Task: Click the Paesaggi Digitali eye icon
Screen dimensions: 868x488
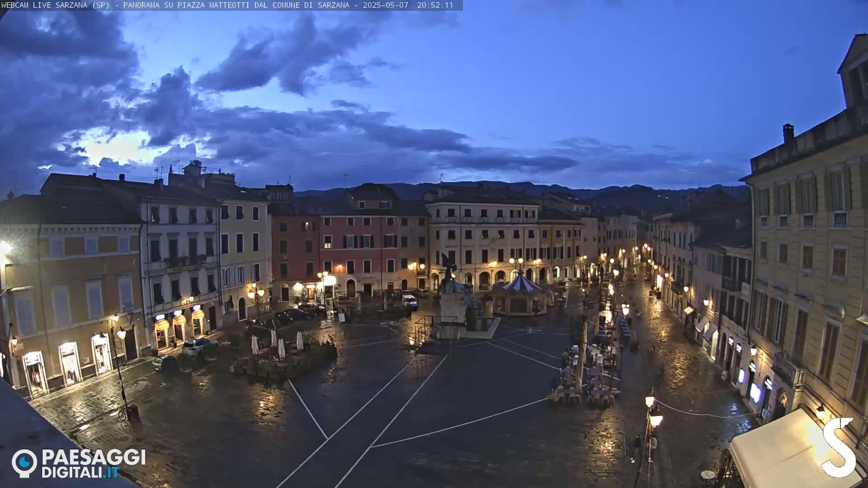Action: [24, 463]
